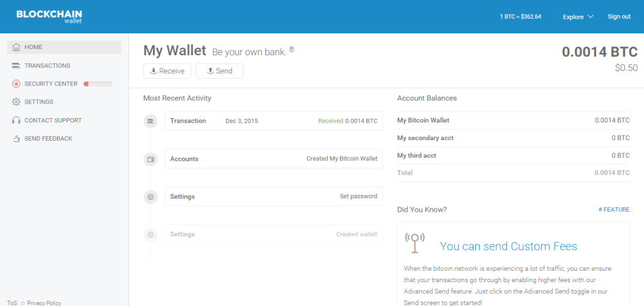Expand the Explore dropdown
644x306 pixels.
point(579,17)
